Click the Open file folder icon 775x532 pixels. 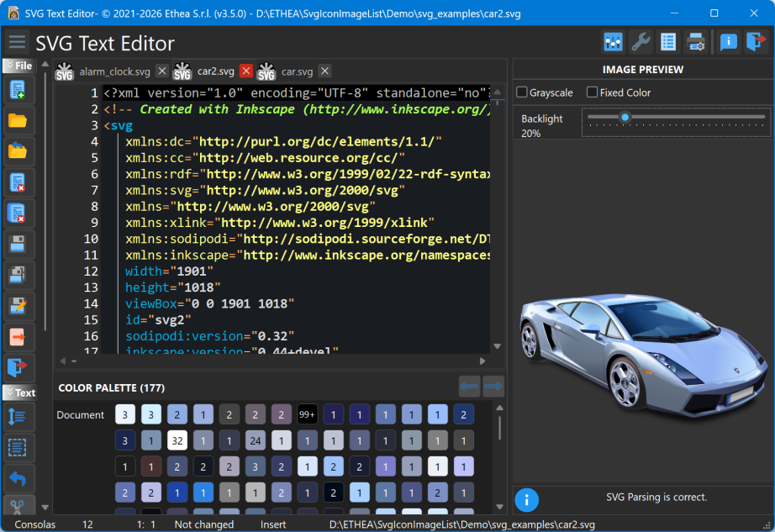pos(18,120)
